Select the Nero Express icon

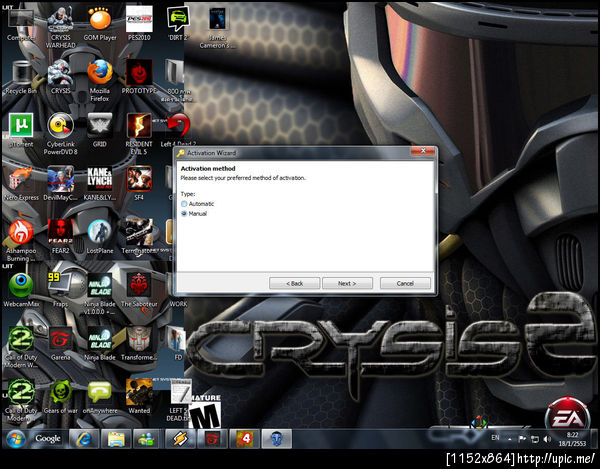point(21,184)
